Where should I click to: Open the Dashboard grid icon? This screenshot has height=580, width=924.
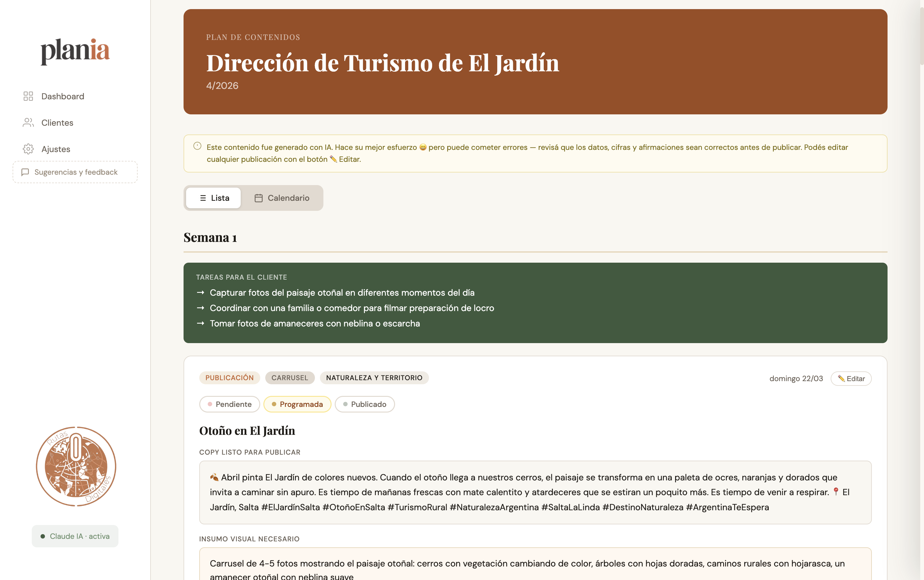click(x=28, y=96)
